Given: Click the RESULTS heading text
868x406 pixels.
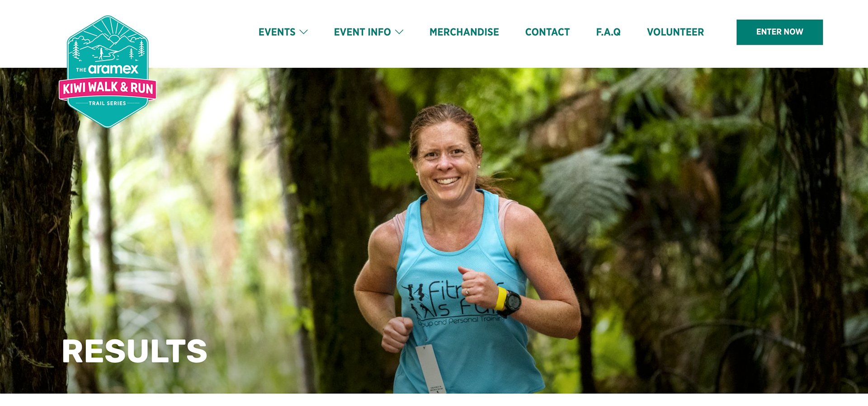Looking at the screenshot, I should tap(135, 351).
